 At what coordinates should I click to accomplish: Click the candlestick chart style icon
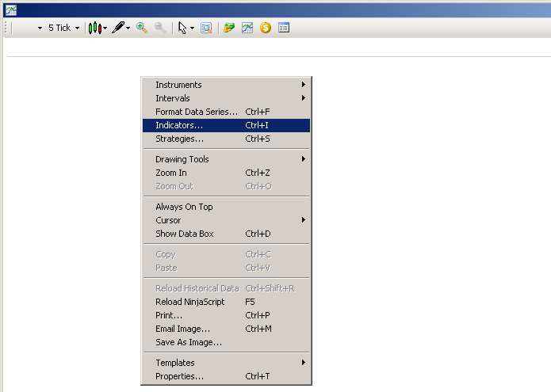point(95,28)
